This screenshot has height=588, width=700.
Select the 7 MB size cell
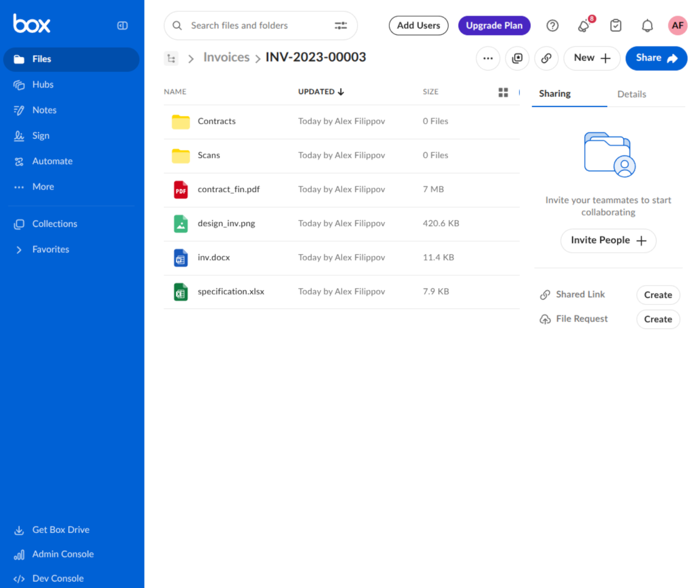pyautogui.click(x=434, y=190)
